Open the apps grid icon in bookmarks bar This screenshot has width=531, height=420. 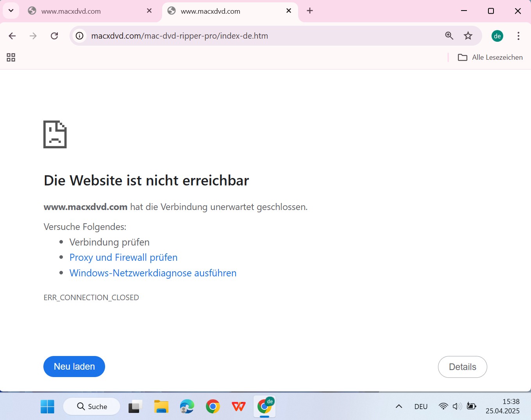click(11, 57)
